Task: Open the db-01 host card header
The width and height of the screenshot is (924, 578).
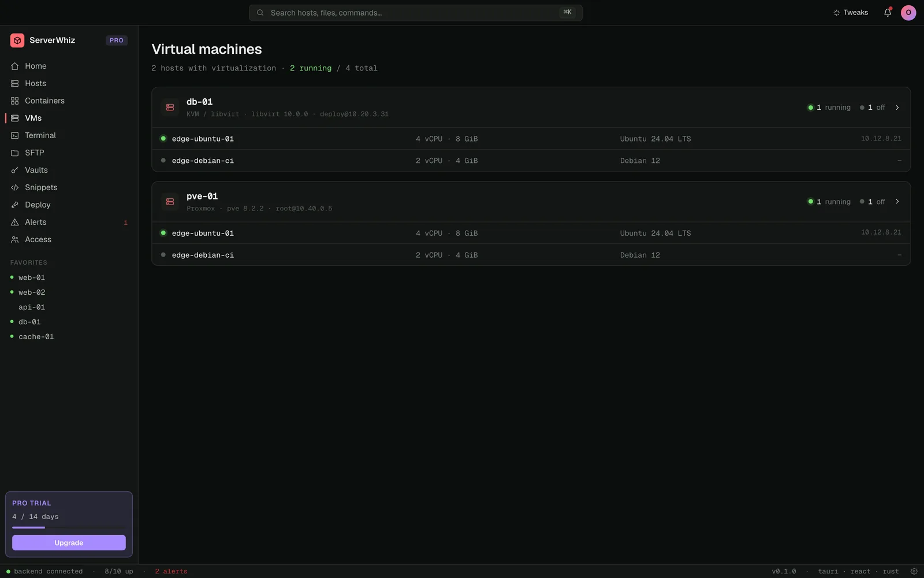Action: click(x=531, y=108)
